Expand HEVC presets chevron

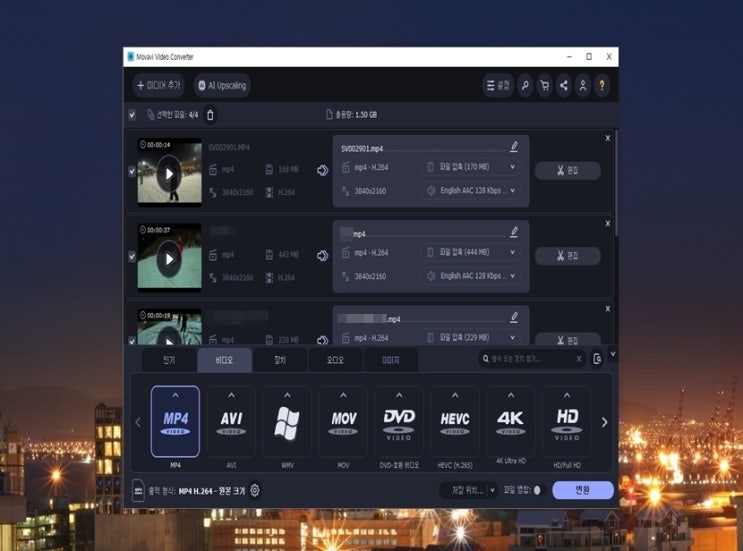(455, 395)
